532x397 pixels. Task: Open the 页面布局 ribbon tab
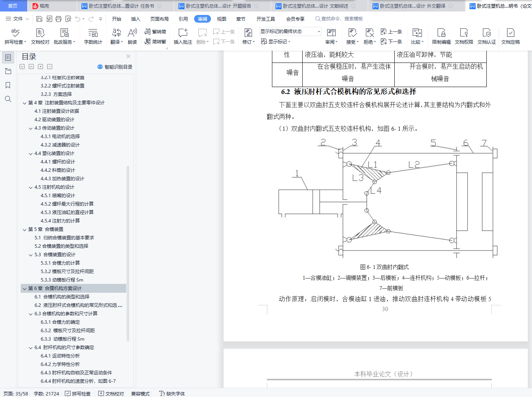160,19
